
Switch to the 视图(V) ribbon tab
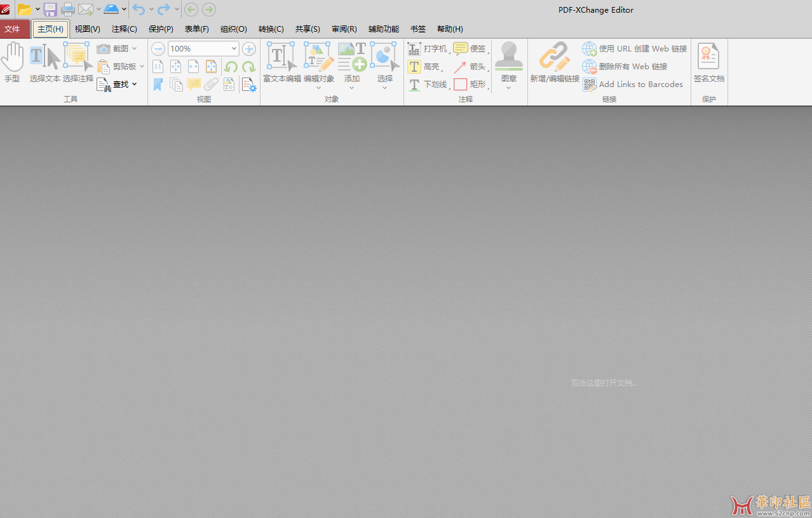tap(86, 29)
